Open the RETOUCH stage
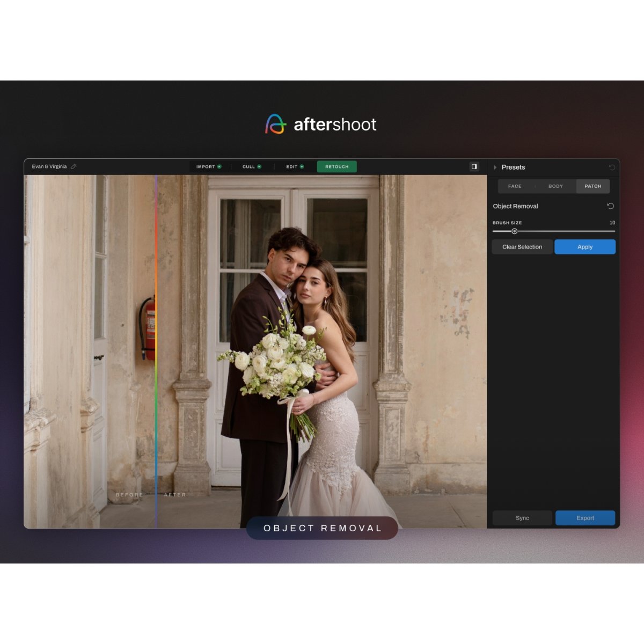The height and width of the screenshot is (644, 644). [336, 167]
